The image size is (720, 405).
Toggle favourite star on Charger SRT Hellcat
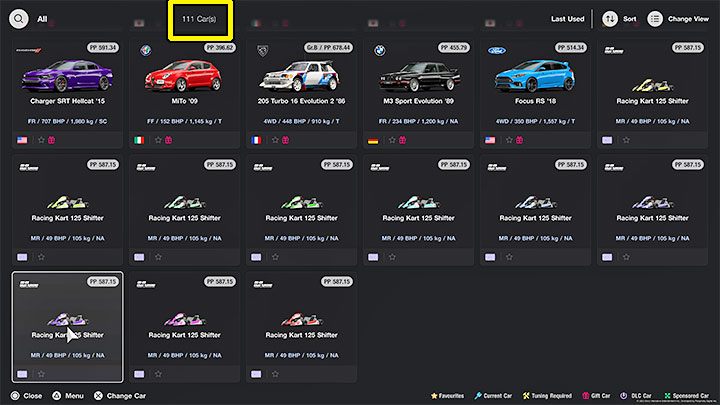(39, 141)
